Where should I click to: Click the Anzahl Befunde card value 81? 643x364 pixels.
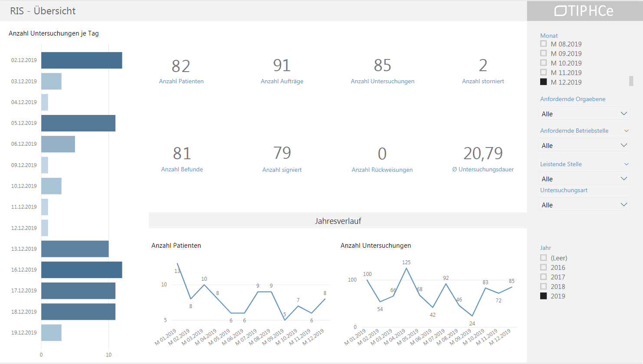[182, 154]
